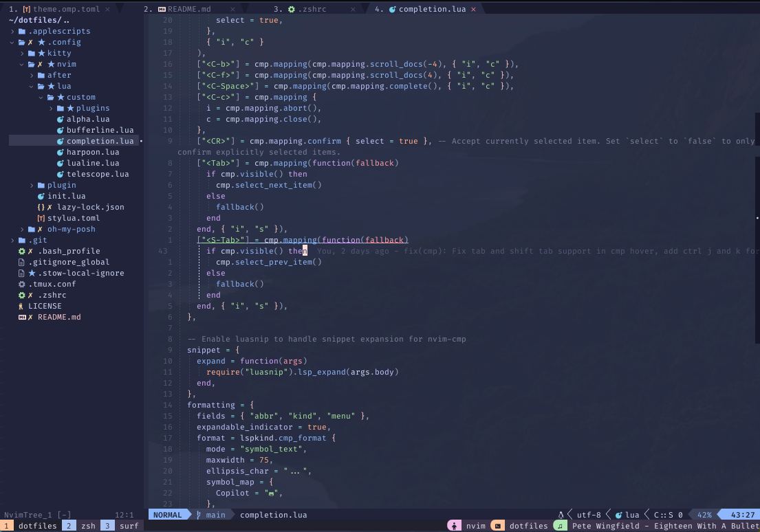Image resolution: width=760 pixels, height=532 pixels.
Task: Click the tmux dotfiles session icon
Action: [x=498, y=527]
